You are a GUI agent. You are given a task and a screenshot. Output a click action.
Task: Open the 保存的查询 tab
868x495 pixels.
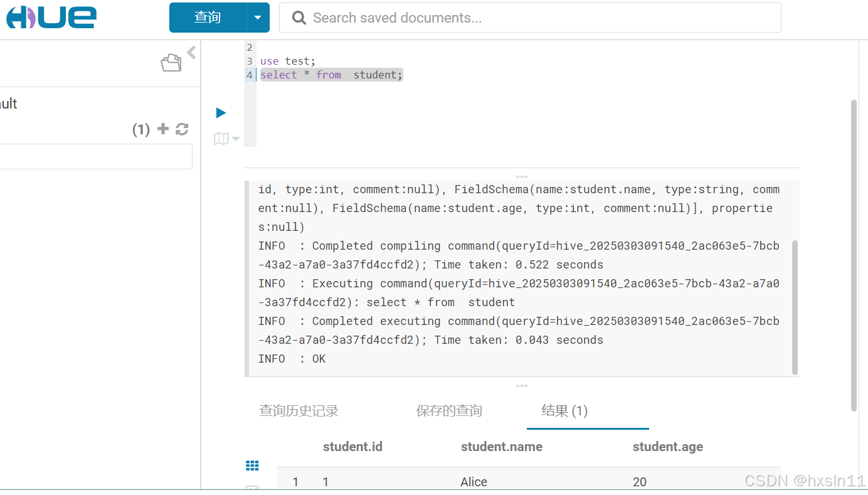point(449,411)
